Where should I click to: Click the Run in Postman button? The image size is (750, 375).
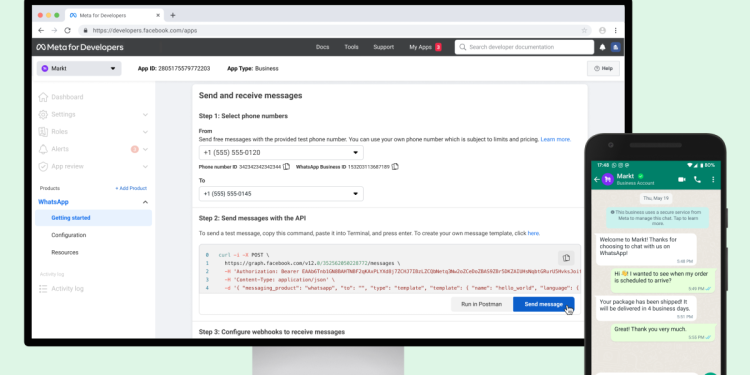481,304
